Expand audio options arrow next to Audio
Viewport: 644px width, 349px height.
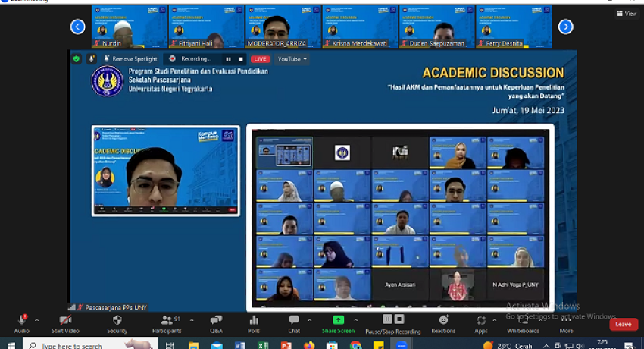[x=36, y=320]
